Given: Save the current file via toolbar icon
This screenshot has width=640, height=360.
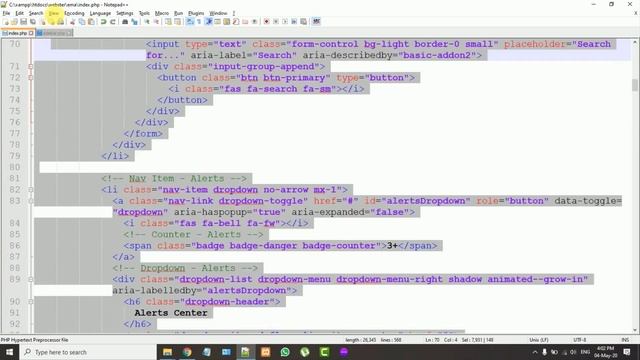Looking at the screenshot, I should tap(23, 22).
